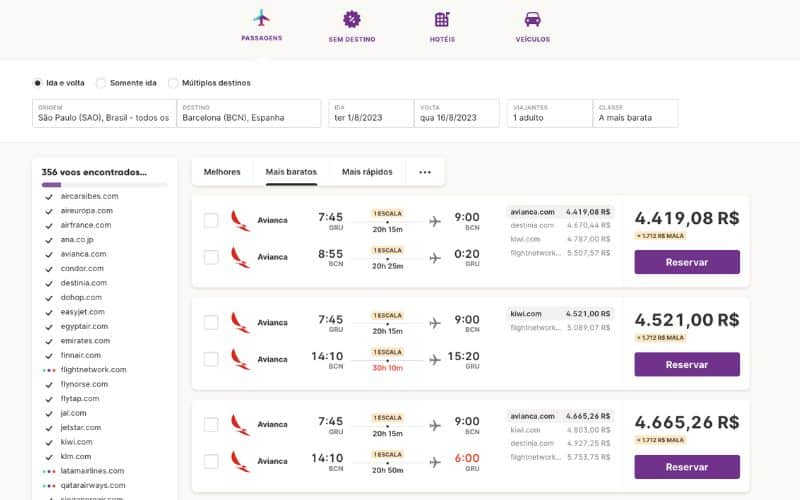
Task: Select kiwi.com 4.521,00 R$ offer
Action: 560,314
